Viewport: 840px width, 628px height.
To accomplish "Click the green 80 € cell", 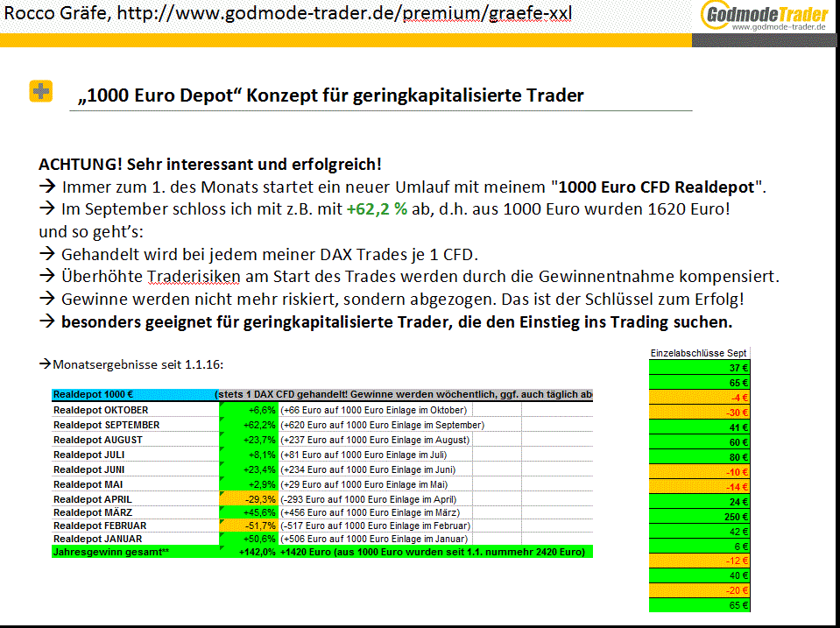I will pos(699,457).
